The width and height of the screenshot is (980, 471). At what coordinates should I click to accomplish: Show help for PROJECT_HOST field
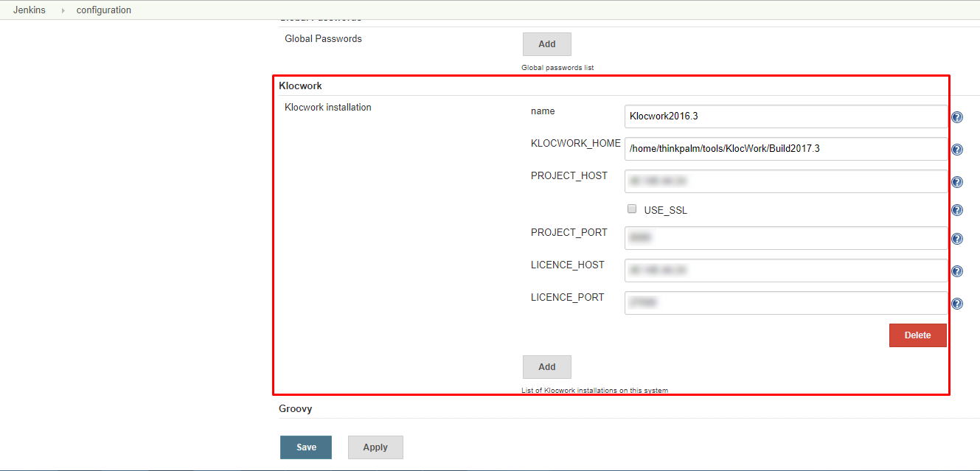957,182
